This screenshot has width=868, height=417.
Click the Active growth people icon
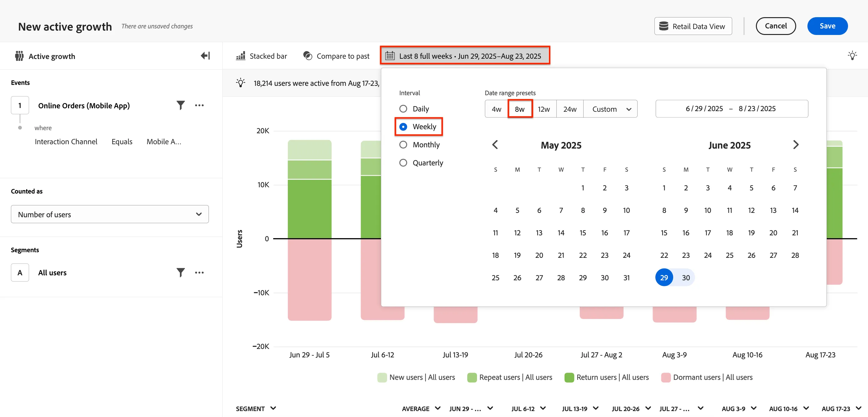pyautogui.click(x=19, y=56)
